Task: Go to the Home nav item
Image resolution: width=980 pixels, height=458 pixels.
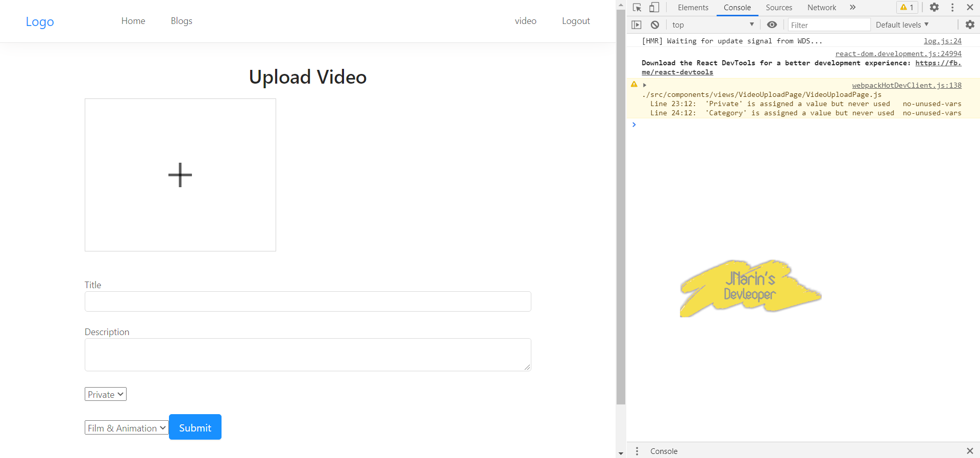Action: click(133, 21)
